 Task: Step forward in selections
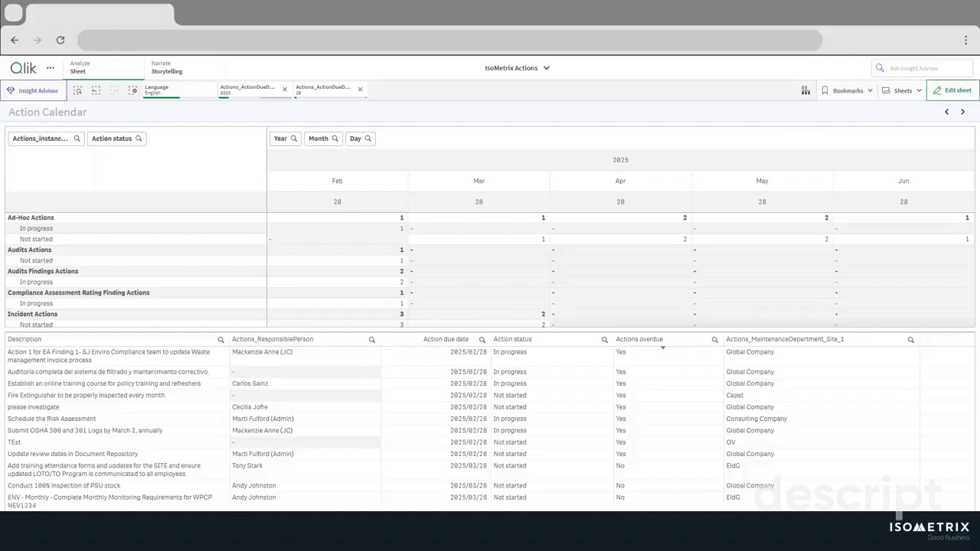114,90
